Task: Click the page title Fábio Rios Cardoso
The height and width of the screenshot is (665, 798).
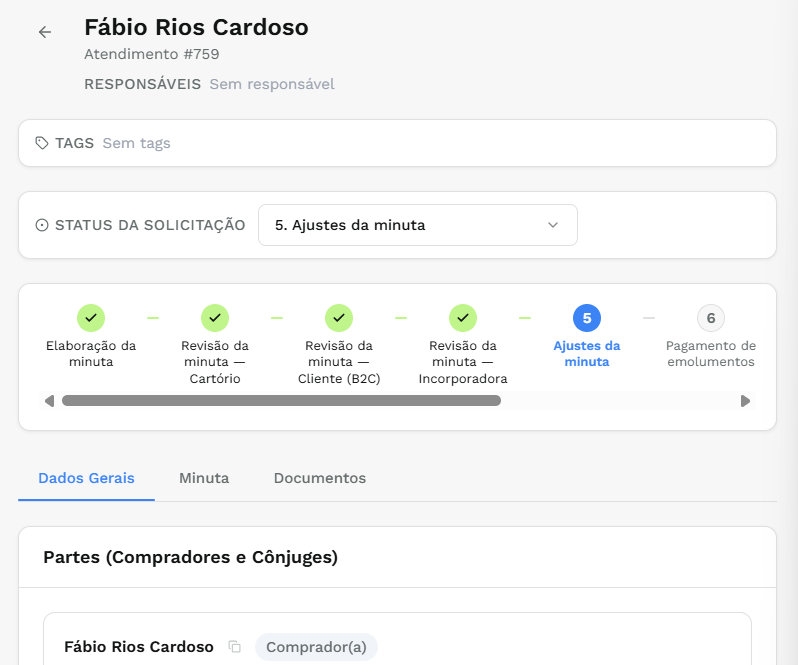Action: [x=196, y=27]
